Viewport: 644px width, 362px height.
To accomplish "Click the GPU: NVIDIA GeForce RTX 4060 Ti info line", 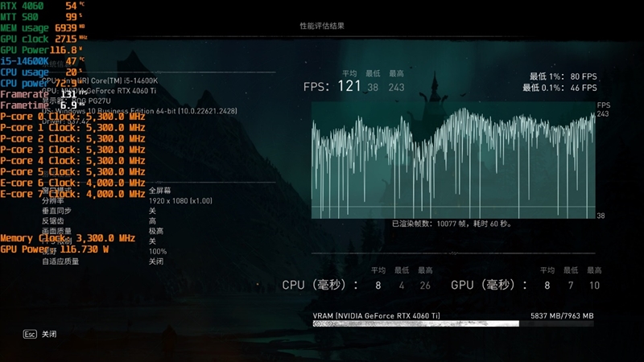I will [99, 91].
